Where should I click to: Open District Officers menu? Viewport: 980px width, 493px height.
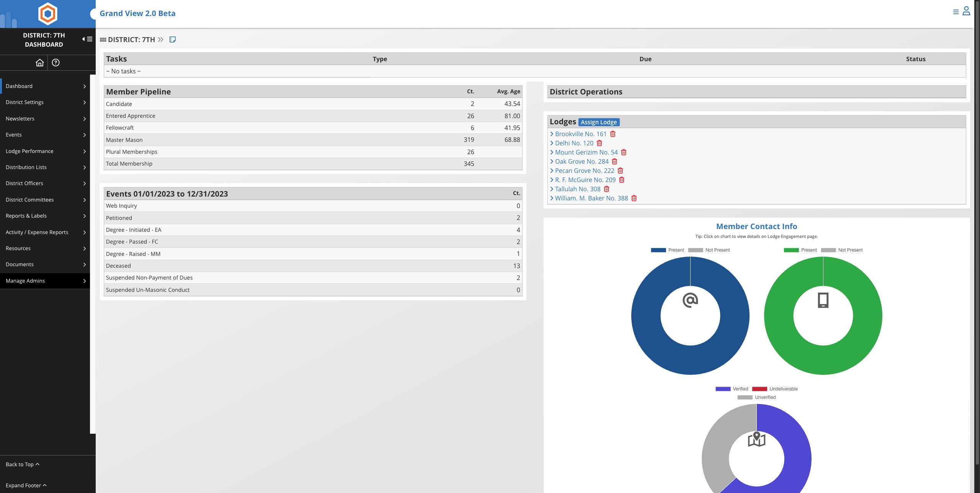pyautogui.click(x=45, y=183)
